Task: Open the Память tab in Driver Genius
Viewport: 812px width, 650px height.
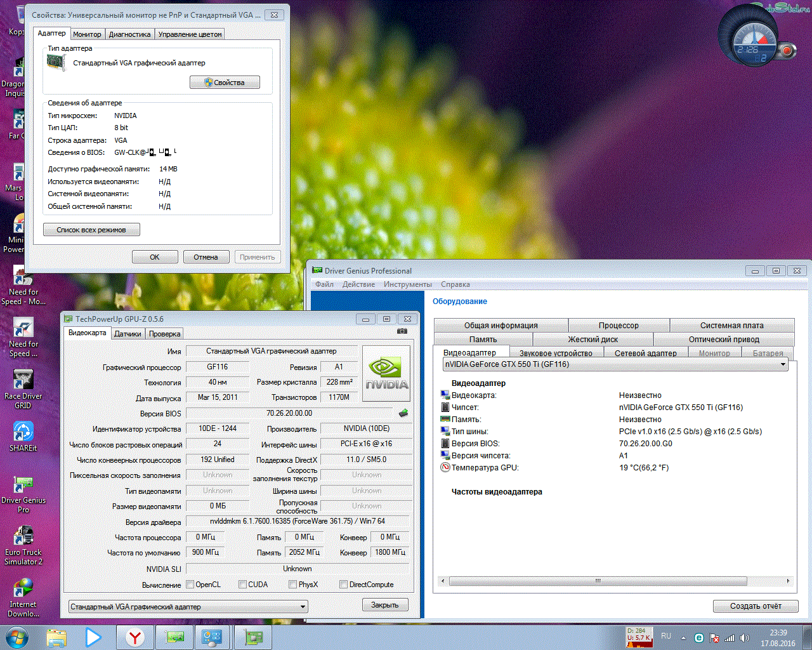Action: [483, 339]
